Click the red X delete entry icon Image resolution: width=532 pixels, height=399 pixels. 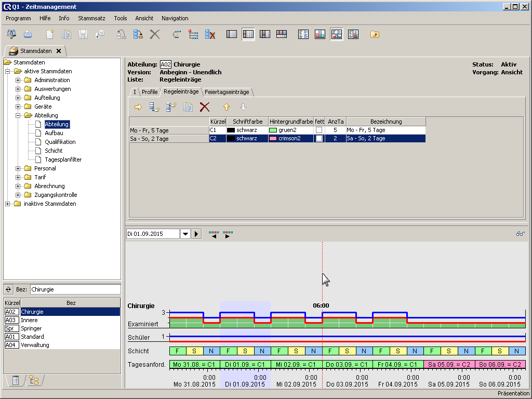[205, 107]
